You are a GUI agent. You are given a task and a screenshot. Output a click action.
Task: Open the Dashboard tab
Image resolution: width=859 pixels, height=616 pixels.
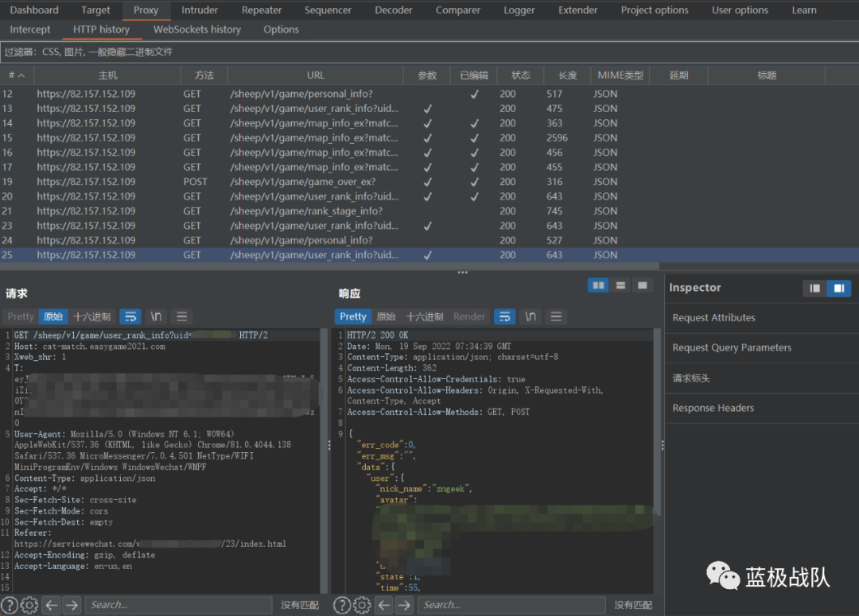34,10
